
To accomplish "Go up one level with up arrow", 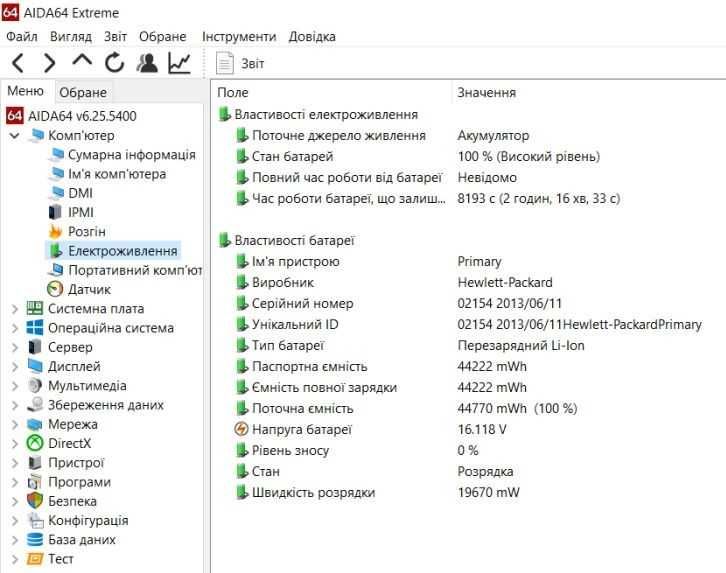I will pyautogui.click(x=82, y=61).
